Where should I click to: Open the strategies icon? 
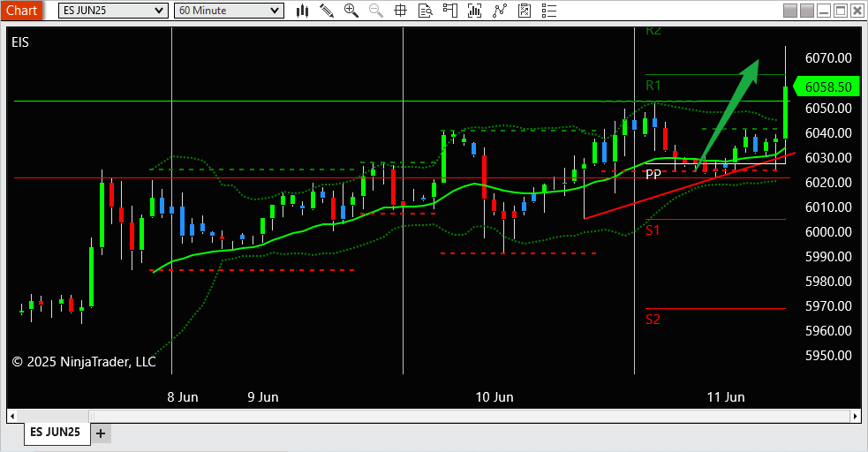525,11
